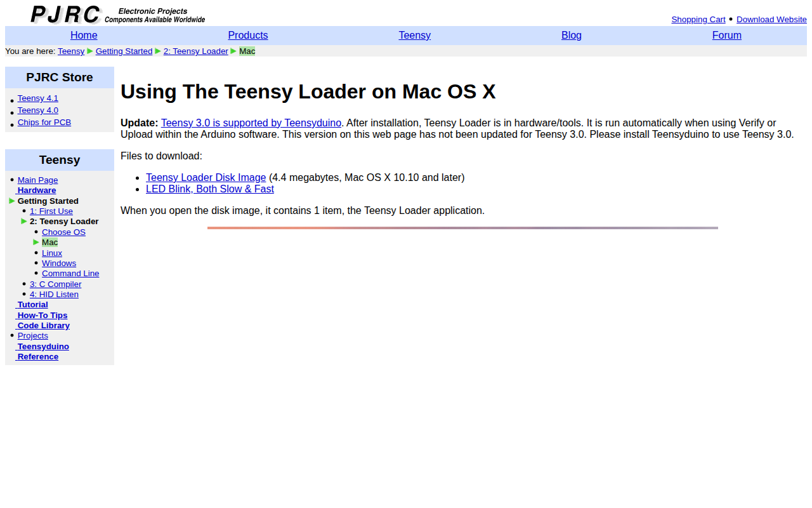Open the Forum navigation link

coord(727,36)
